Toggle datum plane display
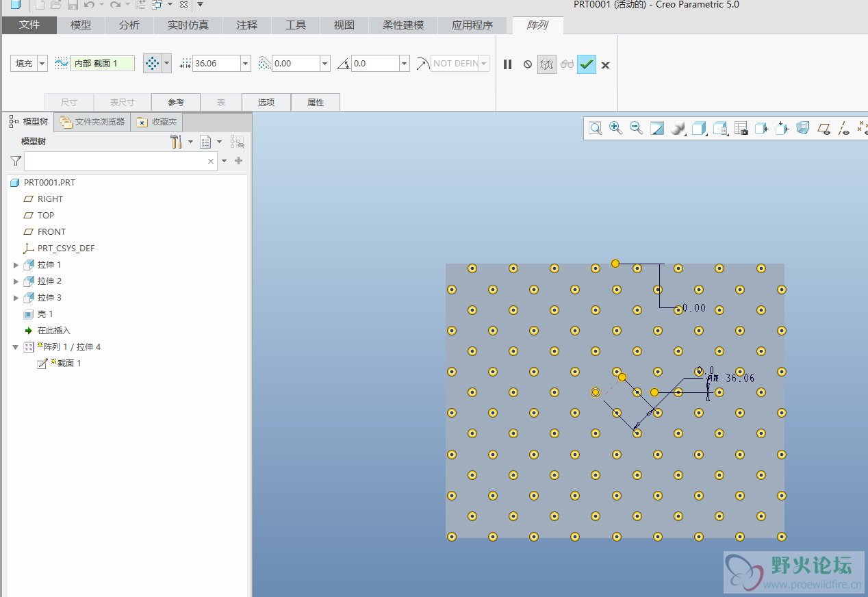868x597 pixels. (x=824, y=128)
